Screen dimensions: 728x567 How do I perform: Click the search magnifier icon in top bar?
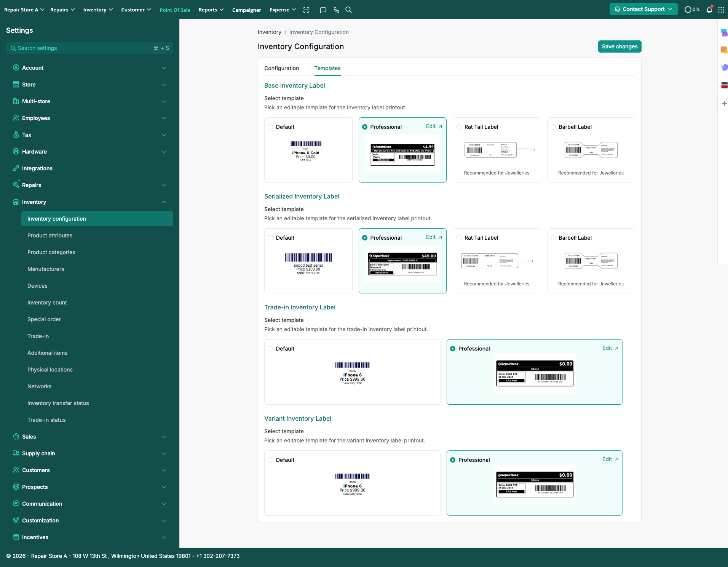point(348,10)
